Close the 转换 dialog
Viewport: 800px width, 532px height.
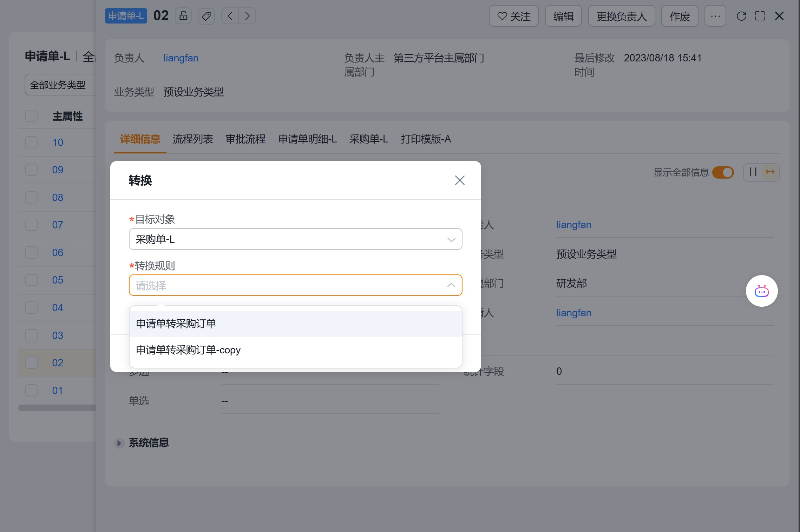[459, 180]
